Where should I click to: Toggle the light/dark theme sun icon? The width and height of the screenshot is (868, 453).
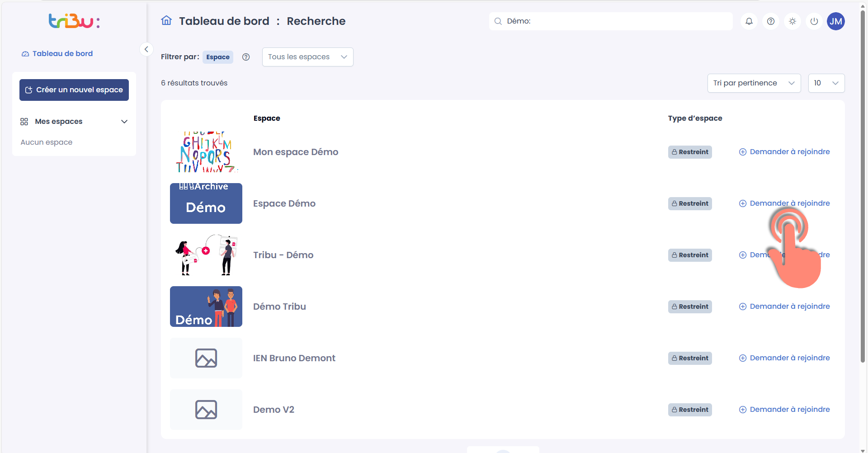pyautogui.click(x=793, y=21)
